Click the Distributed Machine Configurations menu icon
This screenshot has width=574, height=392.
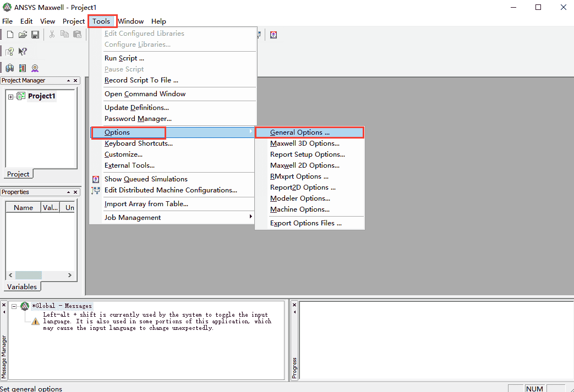coord(96,190)
